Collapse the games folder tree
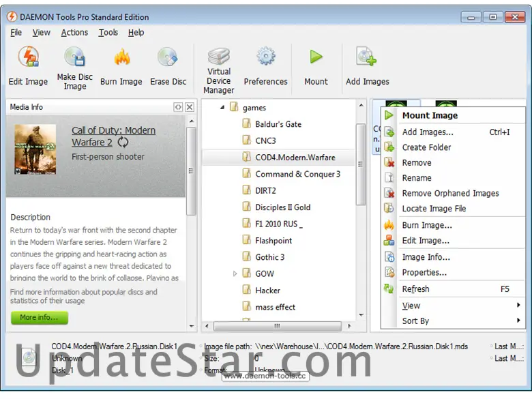 point(222,107)
